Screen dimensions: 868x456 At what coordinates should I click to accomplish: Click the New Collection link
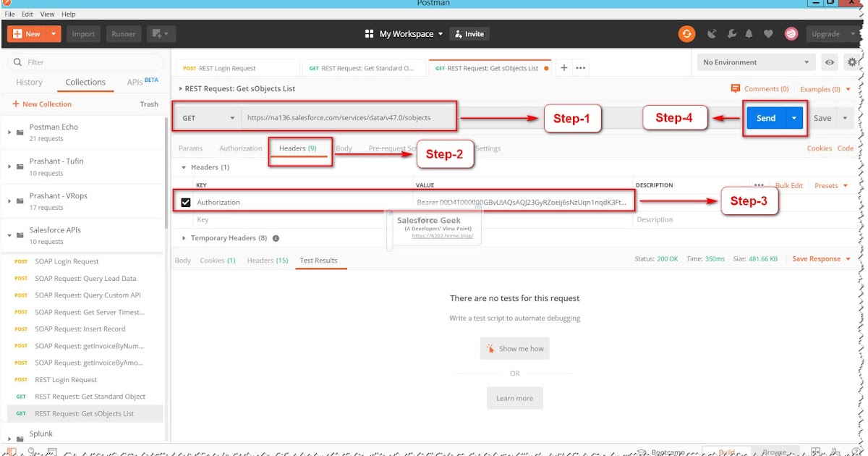coord(42,104)
